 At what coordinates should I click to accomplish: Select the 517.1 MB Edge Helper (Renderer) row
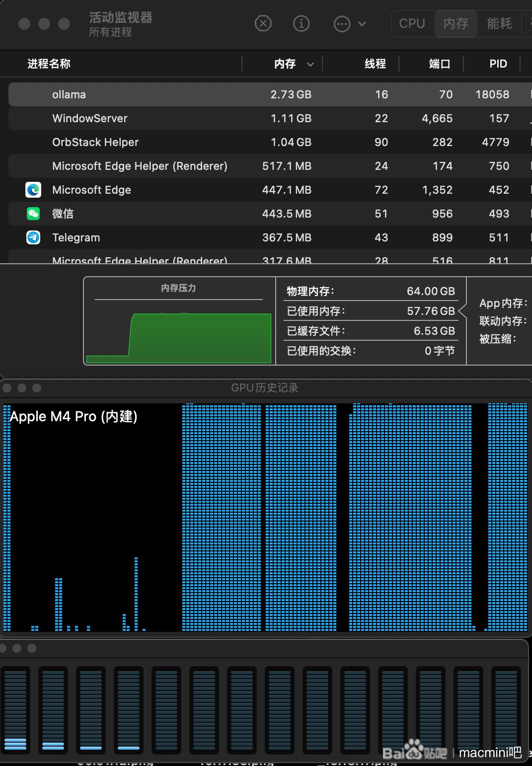point(270,166)
